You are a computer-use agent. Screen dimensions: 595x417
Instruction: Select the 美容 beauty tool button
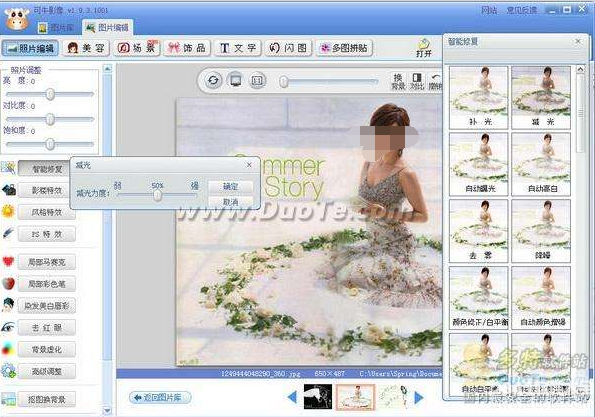(86, 48)
